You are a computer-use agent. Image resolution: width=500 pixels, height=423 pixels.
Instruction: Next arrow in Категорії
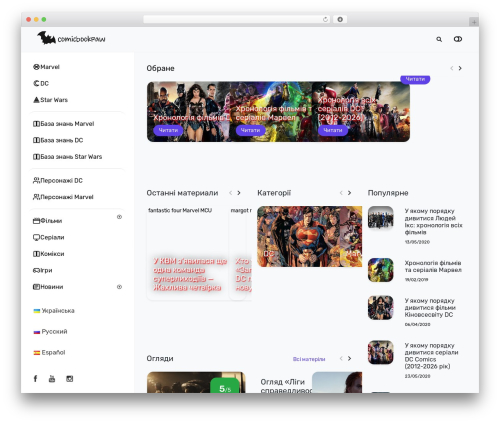click(x=349, y=193)
